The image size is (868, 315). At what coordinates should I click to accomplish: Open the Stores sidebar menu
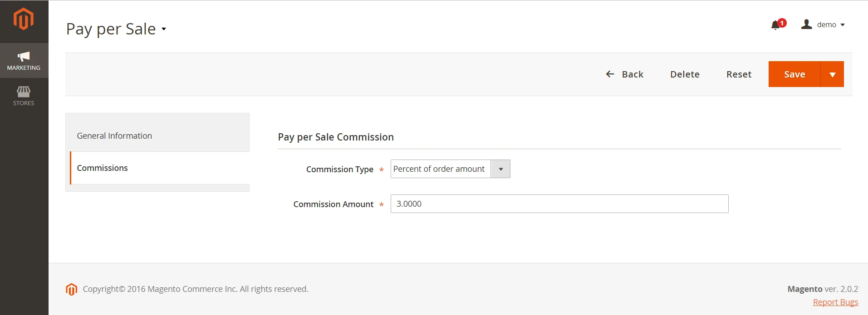click(x=23, y=96)
